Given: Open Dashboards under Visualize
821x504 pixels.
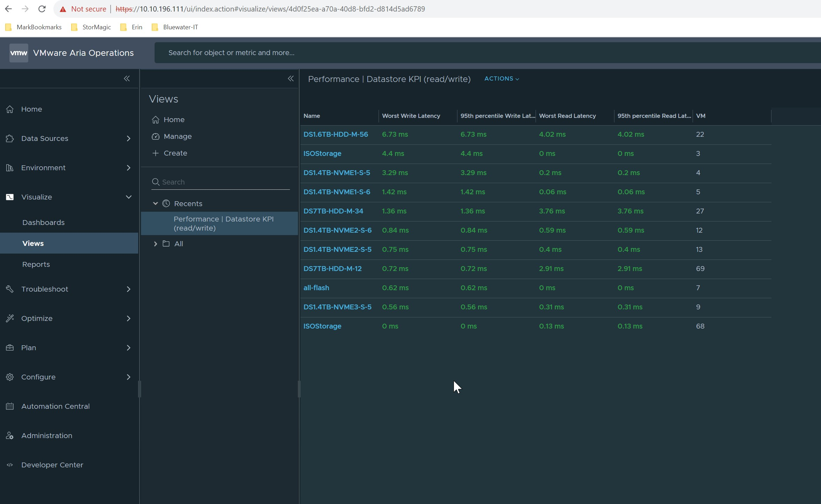Looking at the screenshot, I should click(x=43, y=223).
